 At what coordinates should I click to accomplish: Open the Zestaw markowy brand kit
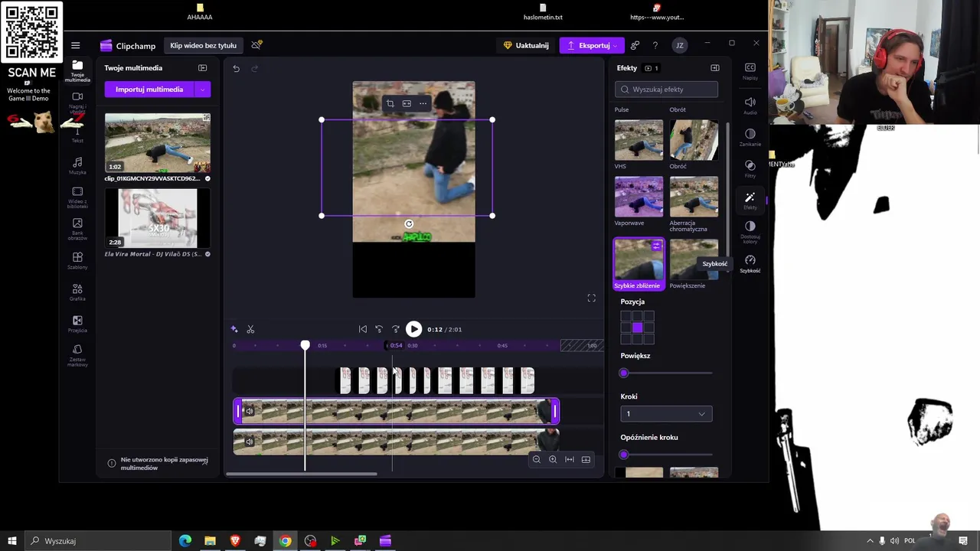click(x=77, y=356)
